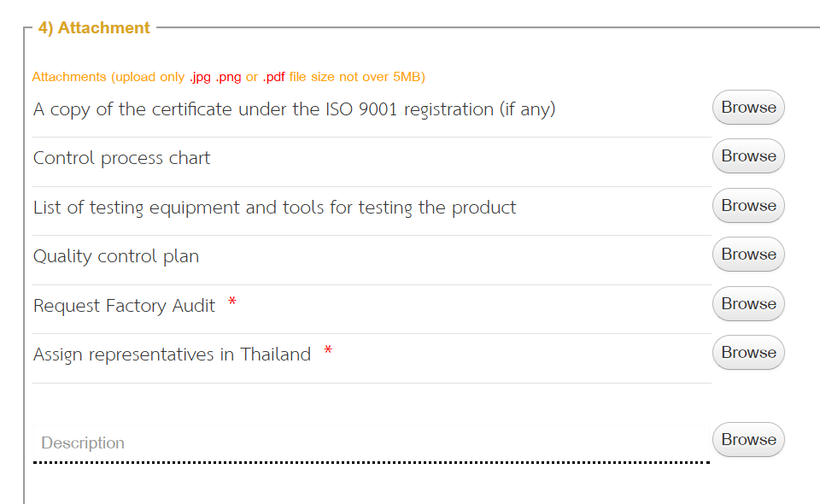Choose file for Assign representatives in Thailand

coord(748,353)
